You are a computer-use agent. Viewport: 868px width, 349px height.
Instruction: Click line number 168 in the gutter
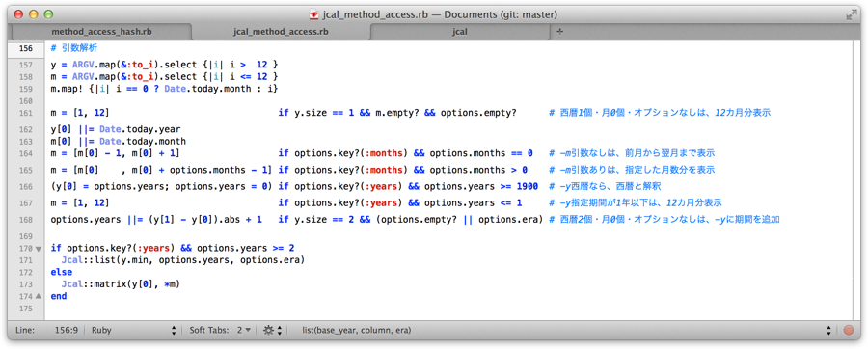(x=25, y=220)
